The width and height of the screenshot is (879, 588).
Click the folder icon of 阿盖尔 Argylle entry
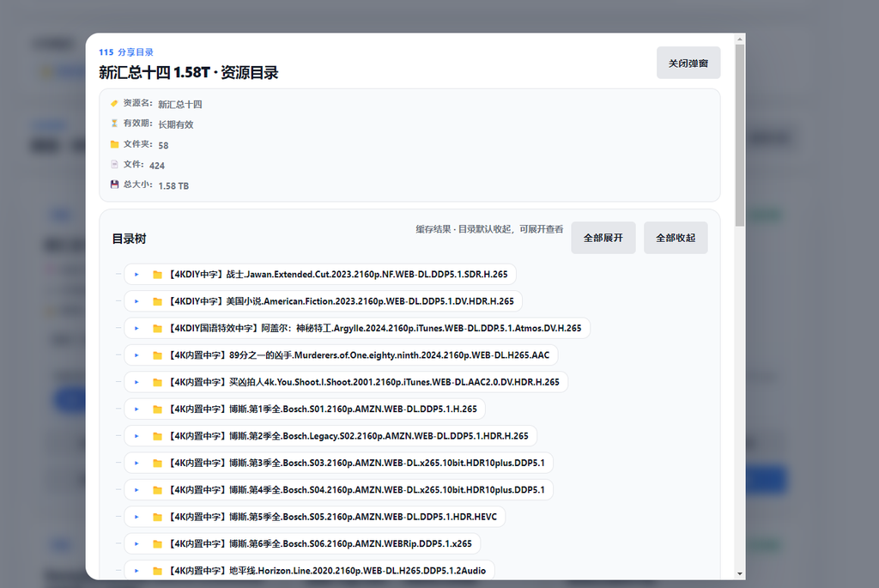155,328
